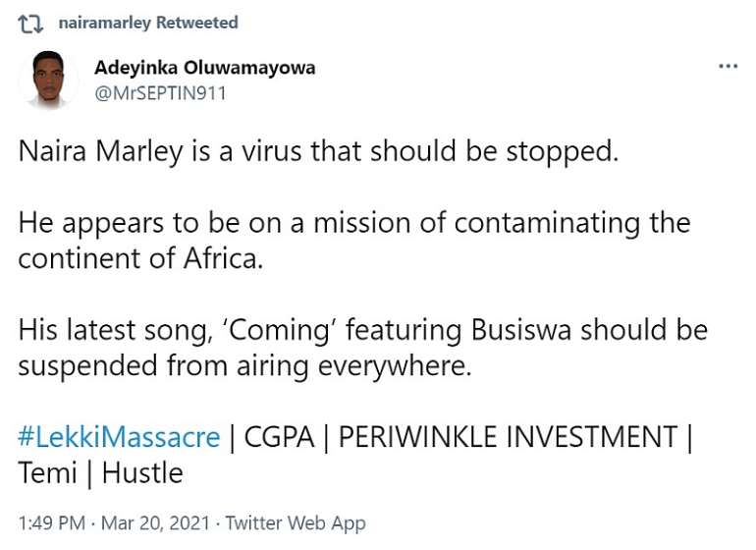Click the retweet arrows icon at top
The image size is (756, 550).
[x=30, y=24]
